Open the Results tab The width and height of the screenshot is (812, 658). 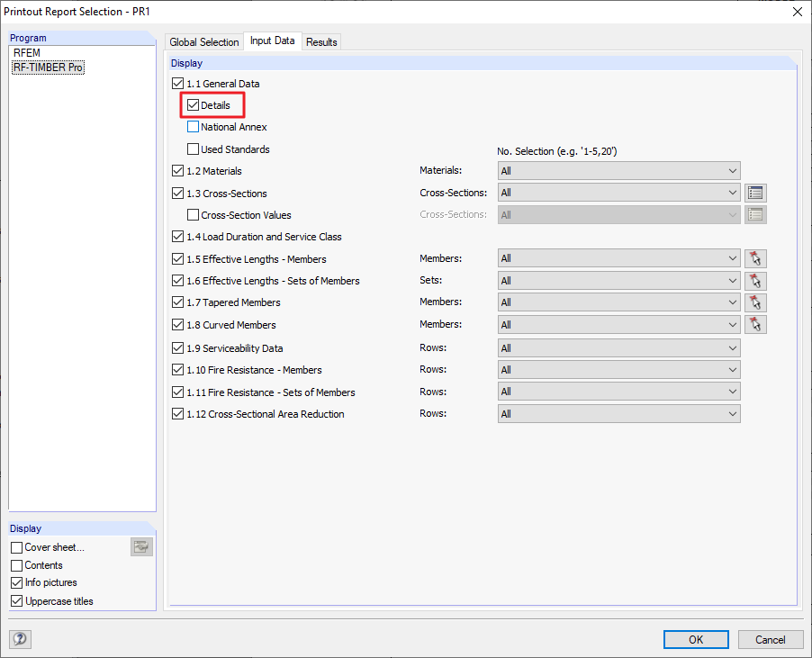(x=321, y=41)
